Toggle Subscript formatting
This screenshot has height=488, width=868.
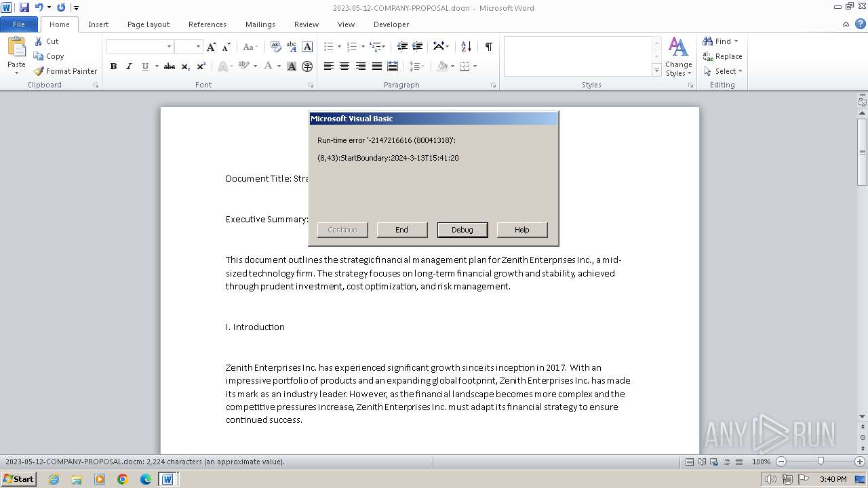pos(186,66)
